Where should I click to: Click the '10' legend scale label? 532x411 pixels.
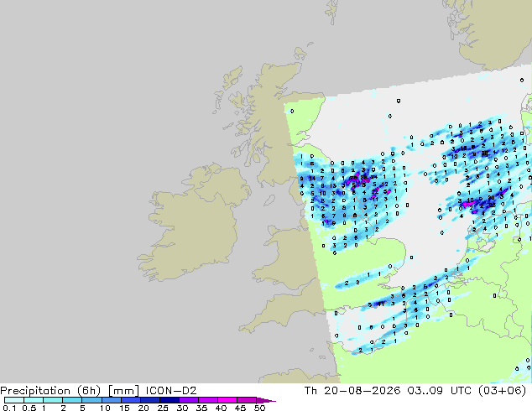(x=105, y=408)
